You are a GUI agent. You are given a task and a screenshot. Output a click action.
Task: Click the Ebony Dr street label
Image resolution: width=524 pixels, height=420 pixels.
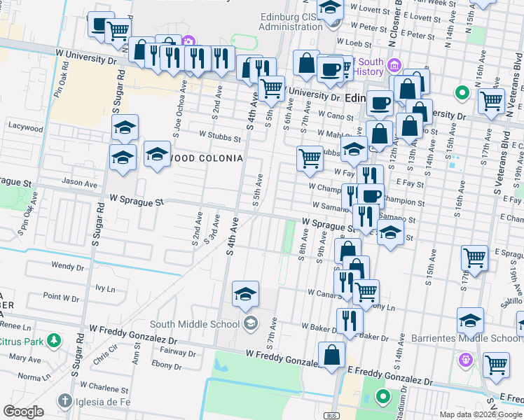coord(167,365)
